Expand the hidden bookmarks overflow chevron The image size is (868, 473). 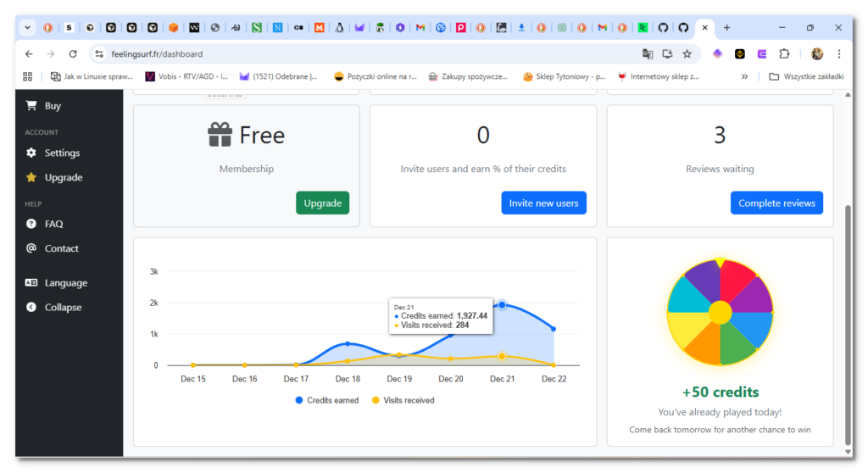[744, 76]
